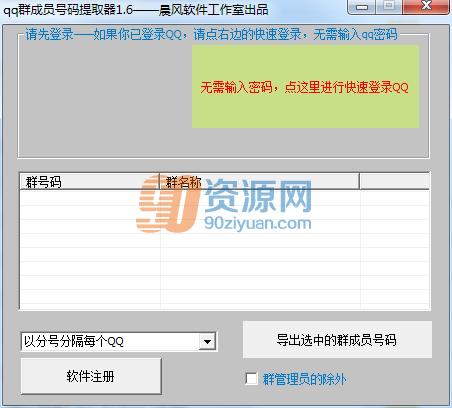Sort by the 群号码 column header
The height and width of the screenshot is (408, 452).
pos(89,182)
